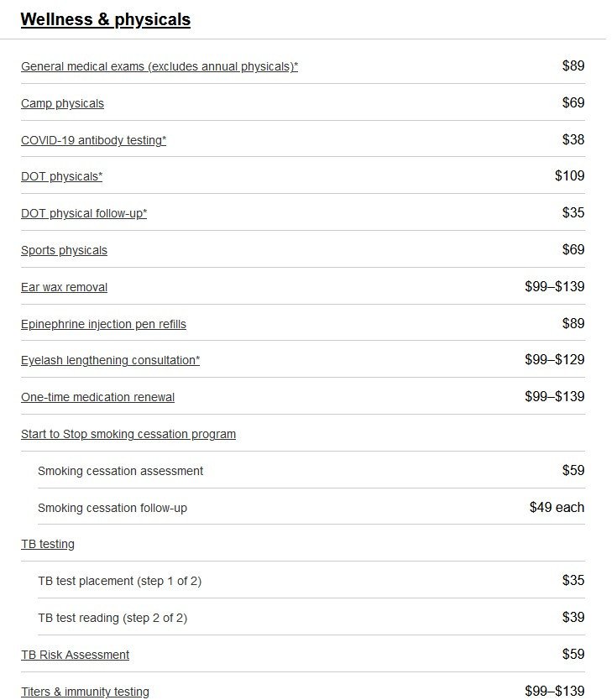Click the TB testing link
612x700 pixels.
pos(48,544)
